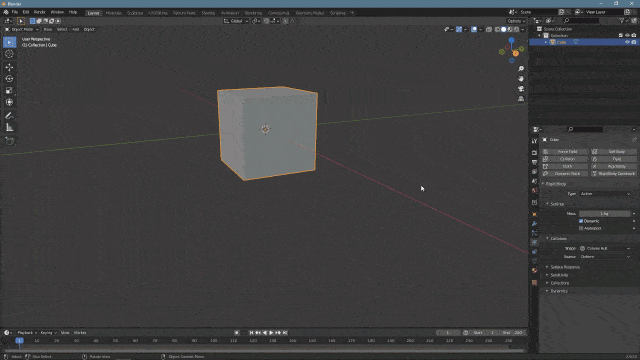The height and width of the screenshot is (360, 640).
Task: Click the Rigid Body Constraint button
Action: [x=614, y=174]
